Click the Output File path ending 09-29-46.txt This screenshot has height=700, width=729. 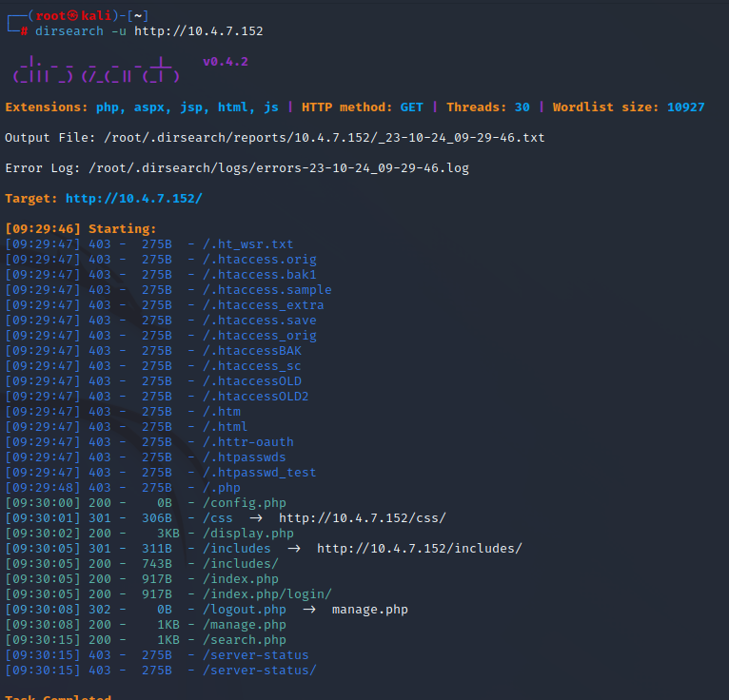pos(324,138)
